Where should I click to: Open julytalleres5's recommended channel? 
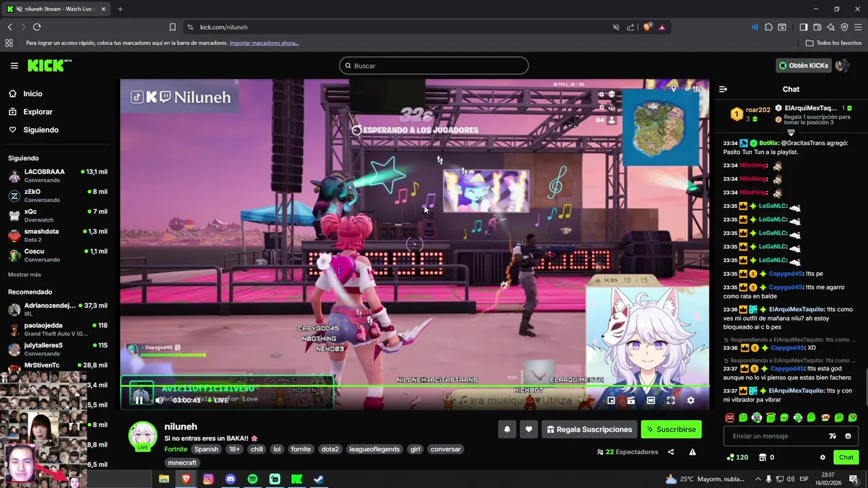58,349
